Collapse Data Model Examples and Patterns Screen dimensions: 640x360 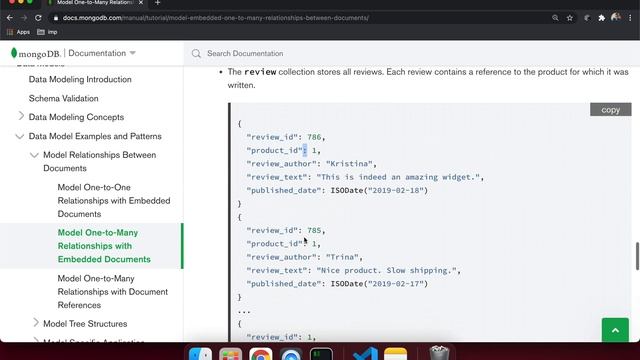point(20,136)
